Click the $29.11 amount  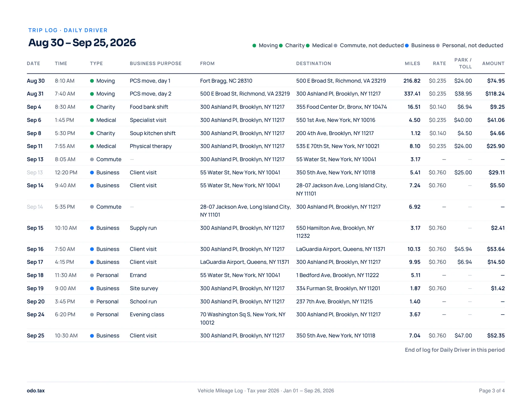497,173
